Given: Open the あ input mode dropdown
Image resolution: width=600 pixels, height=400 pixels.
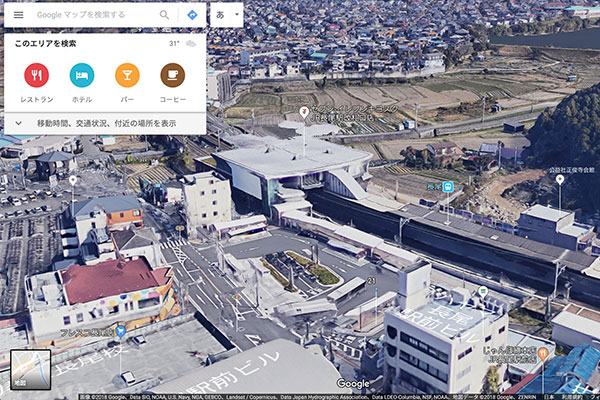Looking at the screenshot, I should click(x=225, y=15).
